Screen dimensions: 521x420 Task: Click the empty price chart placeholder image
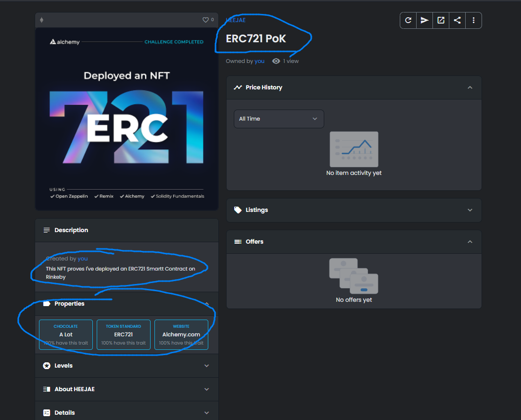(354, 149)
